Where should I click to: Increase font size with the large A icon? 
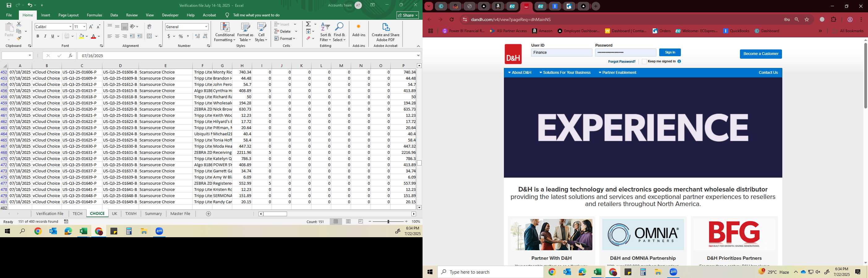[91, 27]
